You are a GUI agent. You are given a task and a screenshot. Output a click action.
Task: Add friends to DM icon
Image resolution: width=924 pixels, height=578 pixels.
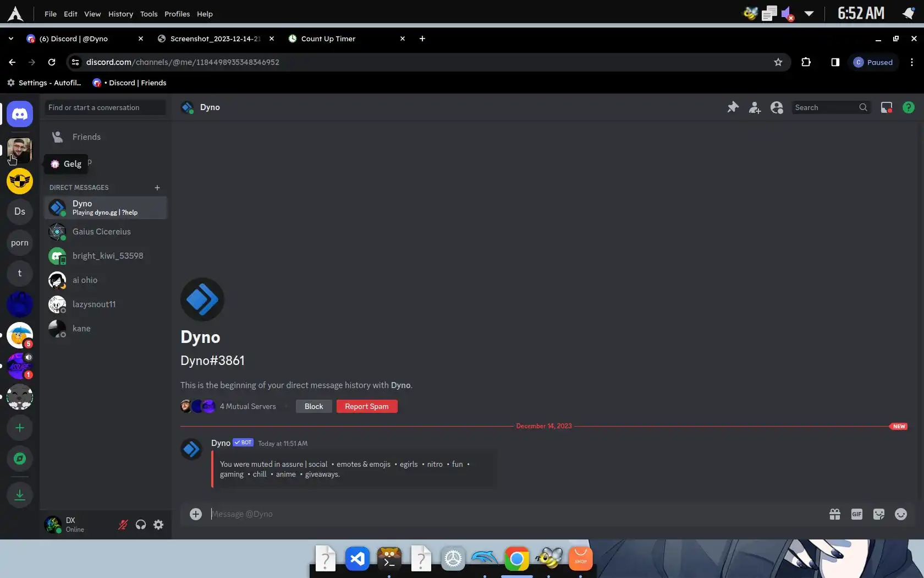point(755,107)
